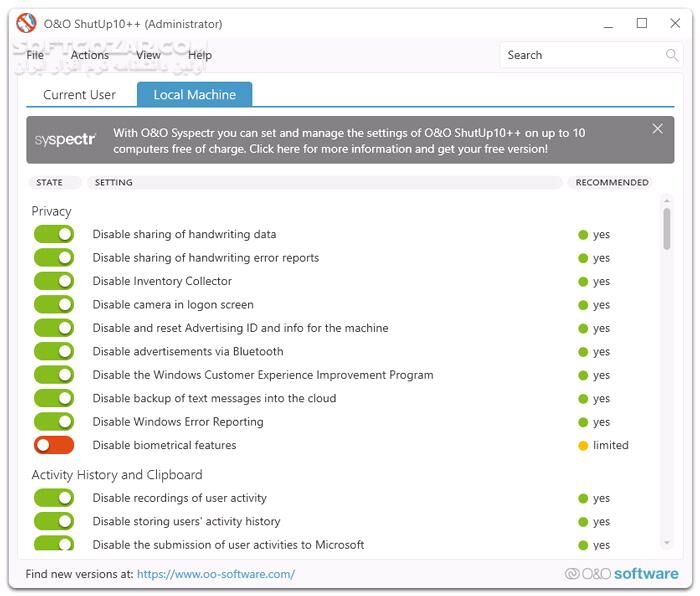The width and height of the screenshot is (700, 596).
Task: Open the oo-software.com link
Action: point(215,574)
